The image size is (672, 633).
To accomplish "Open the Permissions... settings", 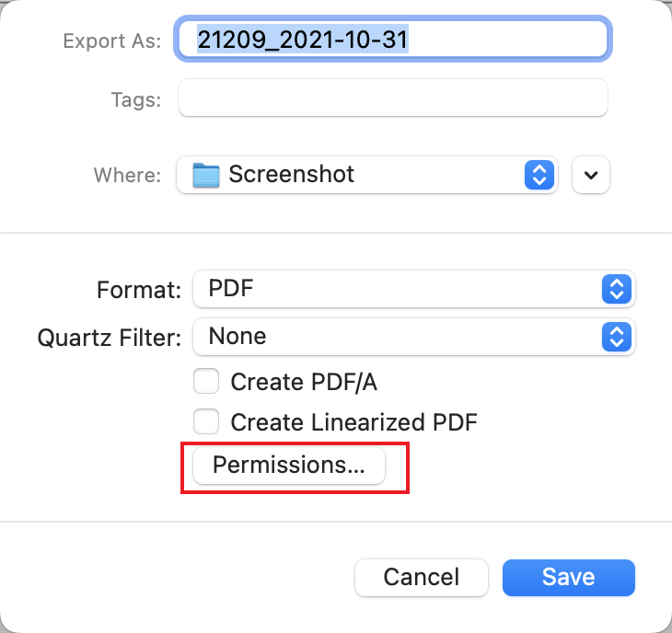I will 289,465.
